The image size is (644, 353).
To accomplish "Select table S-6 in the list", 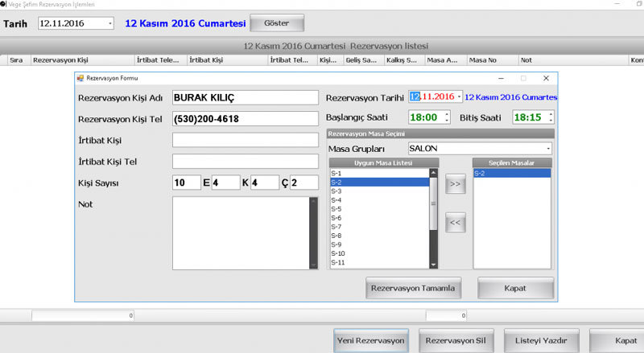I will pos(379,218).
